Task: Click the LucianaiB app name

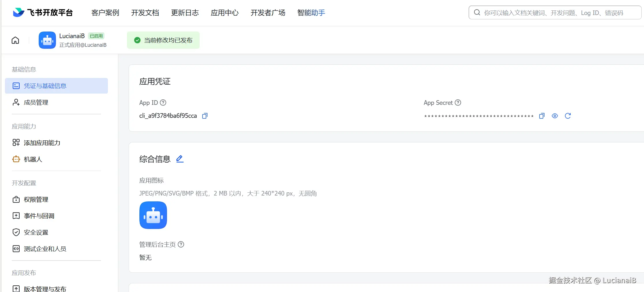Action: [x=72, y=36]
